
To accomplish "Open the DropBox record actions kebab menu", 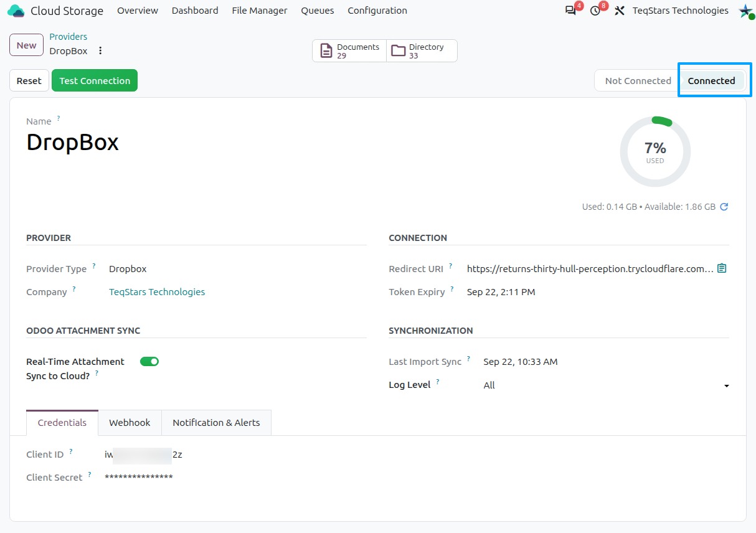I will [100, 51].
